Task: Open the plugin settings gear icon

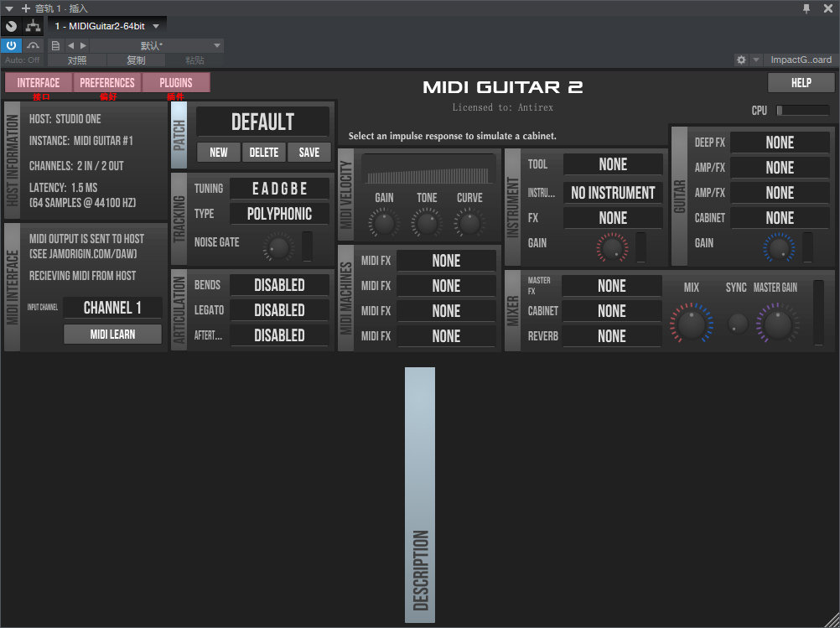Action: [x=741, y=60]
